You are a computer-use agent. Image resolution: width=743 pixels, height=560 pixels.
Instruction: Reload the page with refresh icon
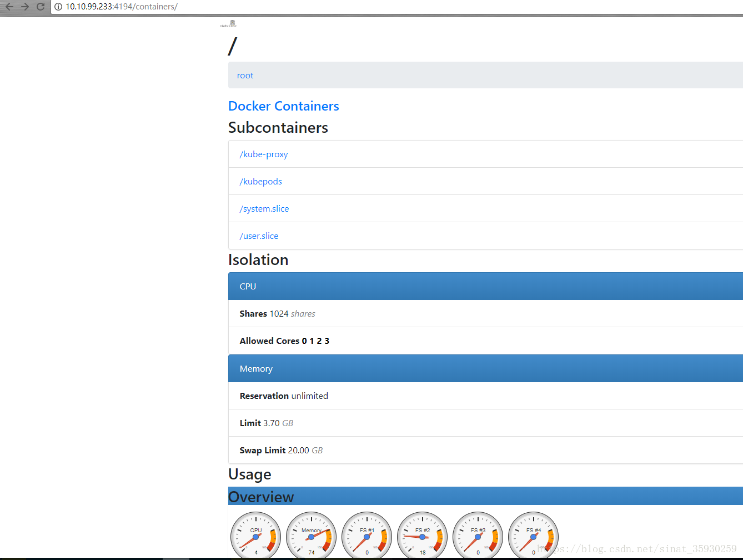[41, 7]
